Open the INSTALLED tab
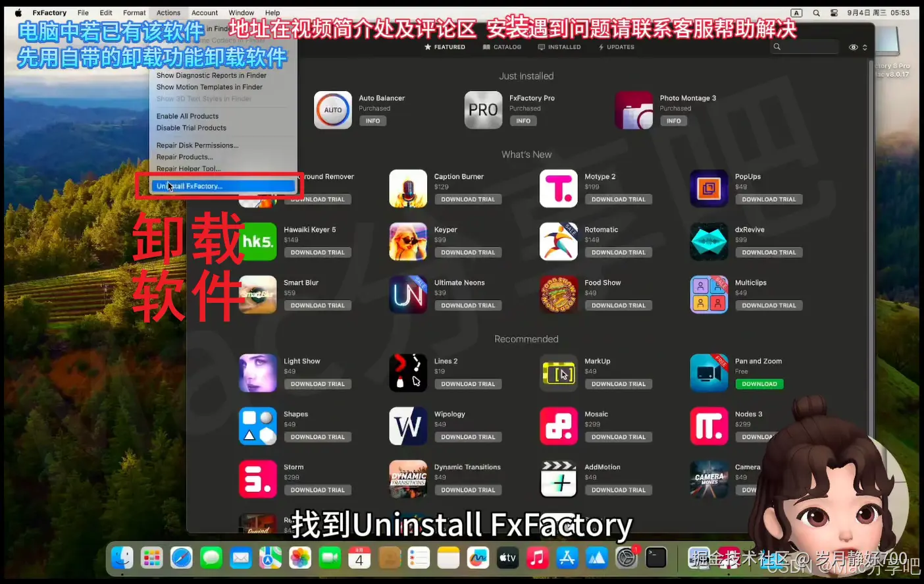Viewport: 924px width, 584px height. [559, 47]
